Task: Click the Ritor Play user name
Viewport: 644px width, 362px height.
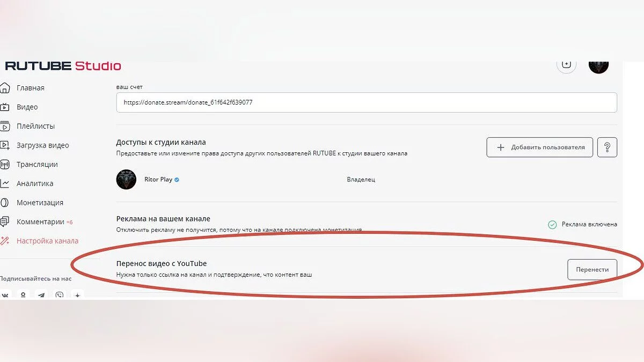Action: (158, 180)
